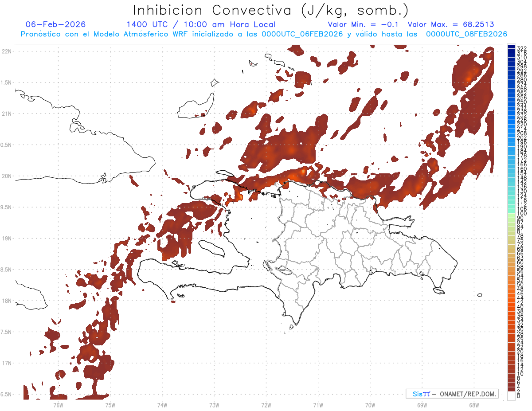Click the dark blue swatch topping the color scale

(511, 47)
